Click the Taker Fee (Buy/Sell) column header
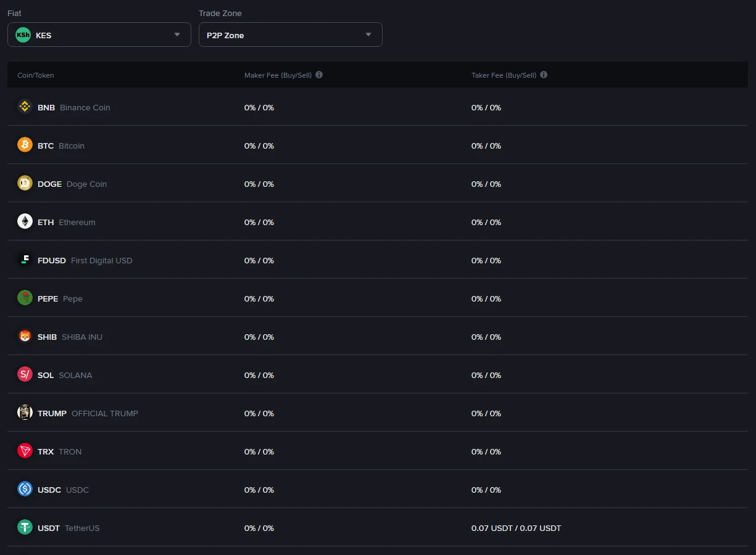This screenshot has width=756, height=555. tap(504, 75)
